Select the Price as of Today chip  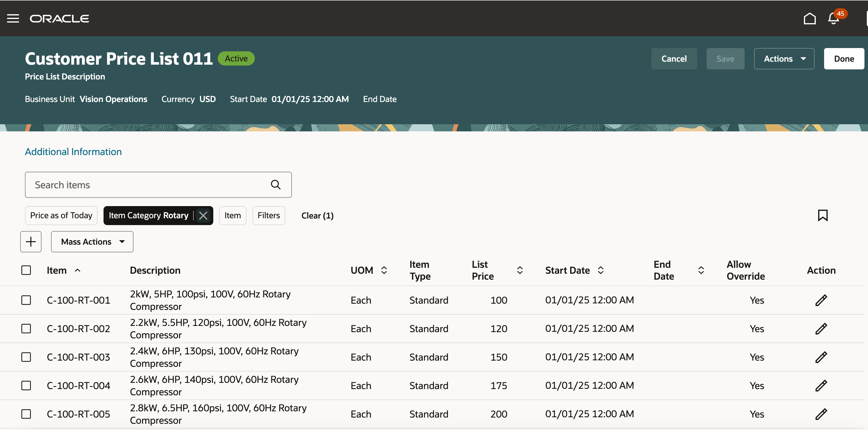[61, 216]
